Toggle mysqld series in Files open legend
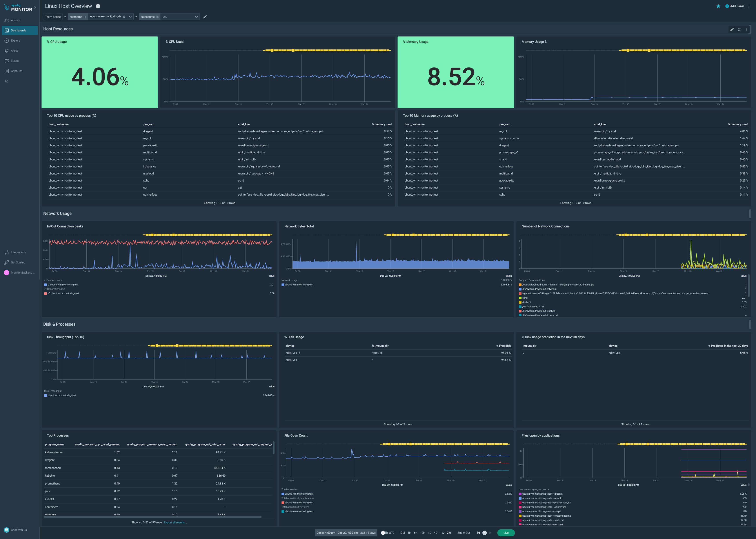The width and height of the screenshot is (756, 539). (x=542, y=498)
